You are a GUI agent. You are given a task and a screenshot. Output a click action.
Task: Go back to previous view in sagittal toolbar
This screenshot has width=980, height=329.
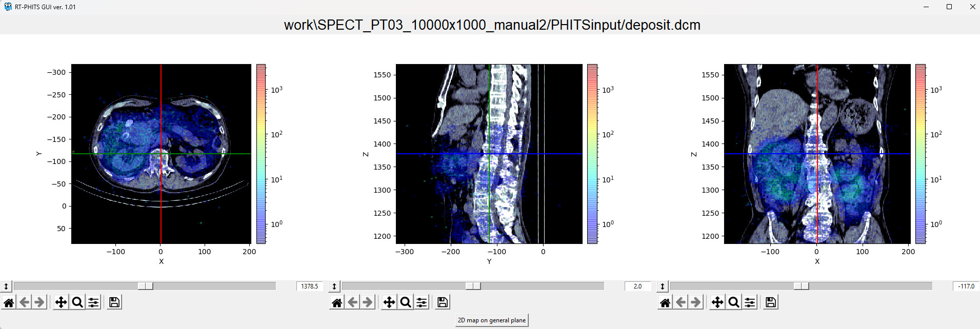tap(352, 302)
